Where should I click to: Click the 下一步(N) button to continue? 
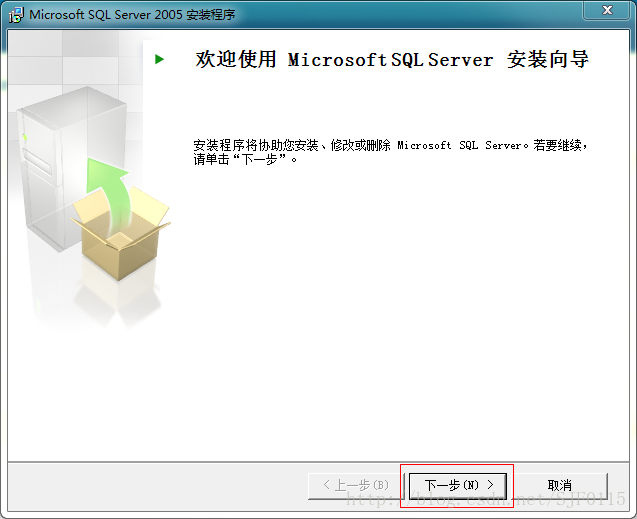(458, 485)
